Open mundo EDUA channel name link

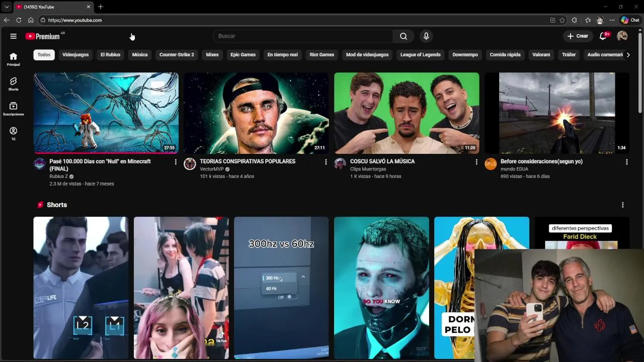click(514, 169)
